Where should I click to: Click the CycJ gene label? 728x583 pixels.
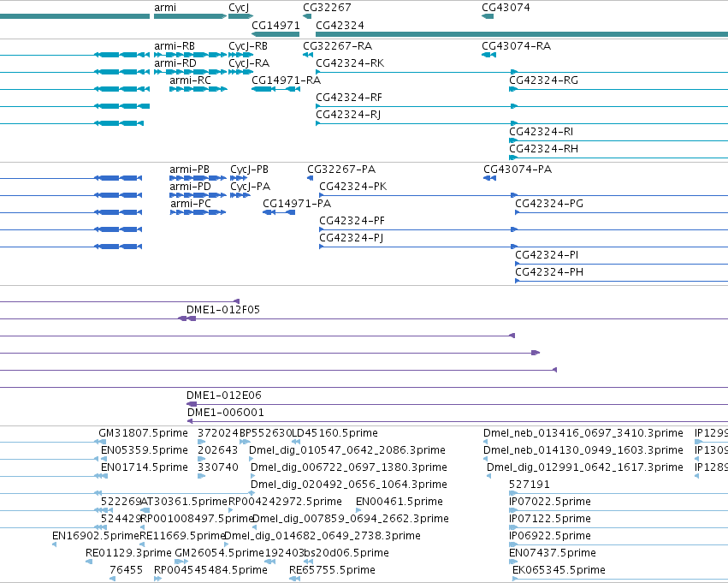pos(240,8)
